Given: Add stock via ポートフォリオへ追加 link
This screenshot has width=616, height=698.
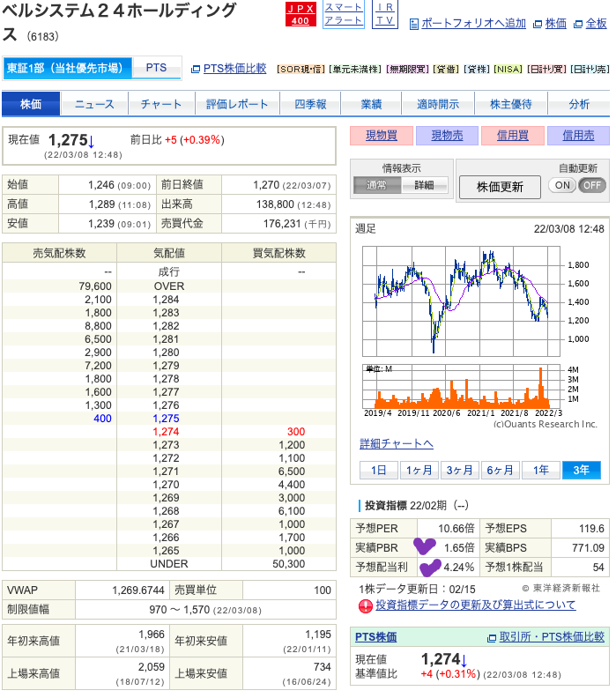Looking at the screenshot, I should point(473,24).
